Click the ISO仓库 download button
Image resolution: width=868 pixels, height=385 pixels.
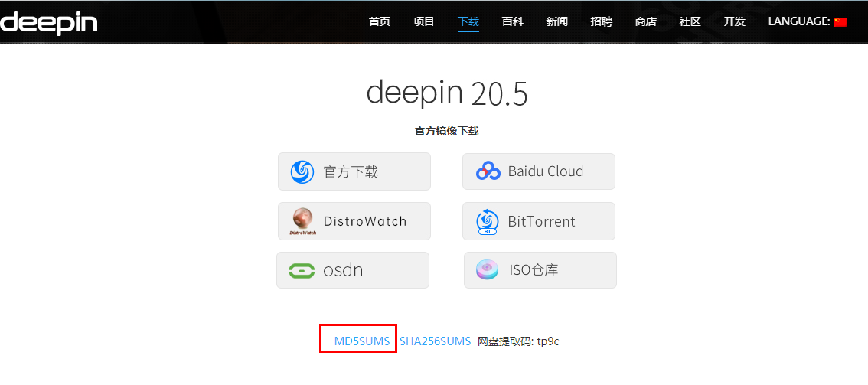point(540,270)
